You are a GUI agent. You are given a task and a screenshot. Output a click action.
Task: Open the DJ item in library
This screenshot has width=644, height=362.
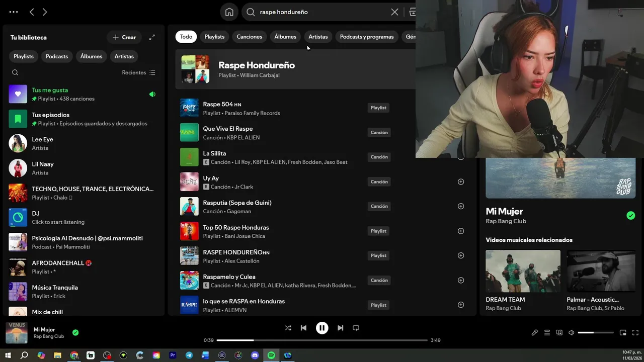pyautogui.click(x=83, y=217)
